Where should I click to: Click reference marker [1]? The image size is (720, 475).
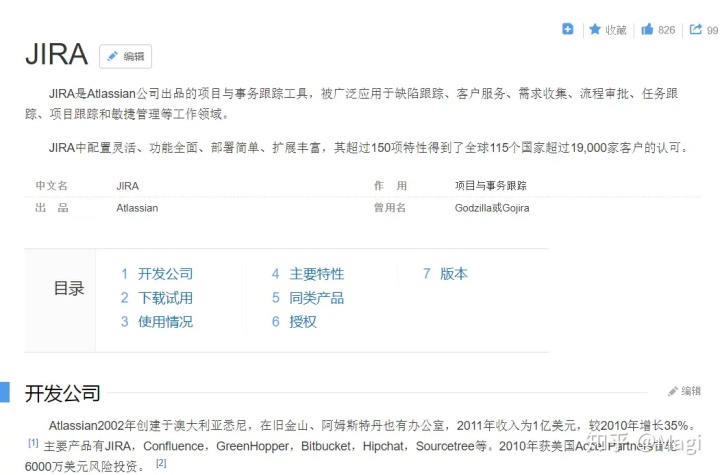pyautogui.click(x=33, y=443)
